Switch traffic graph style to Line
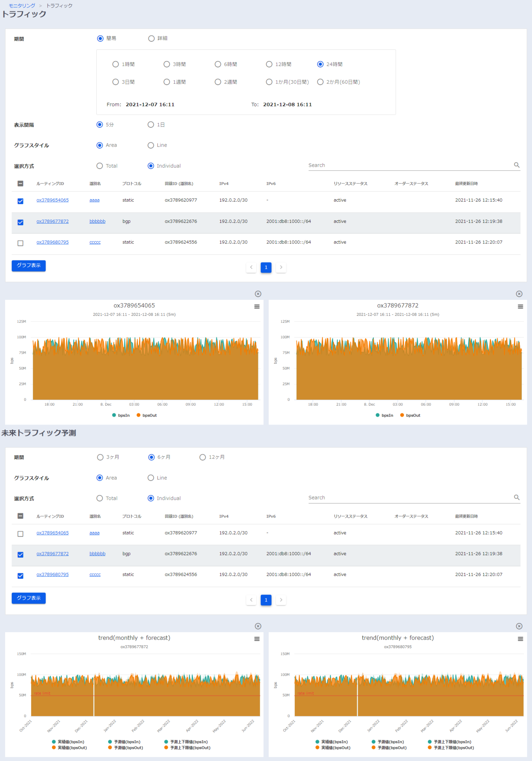 (151, 145)
